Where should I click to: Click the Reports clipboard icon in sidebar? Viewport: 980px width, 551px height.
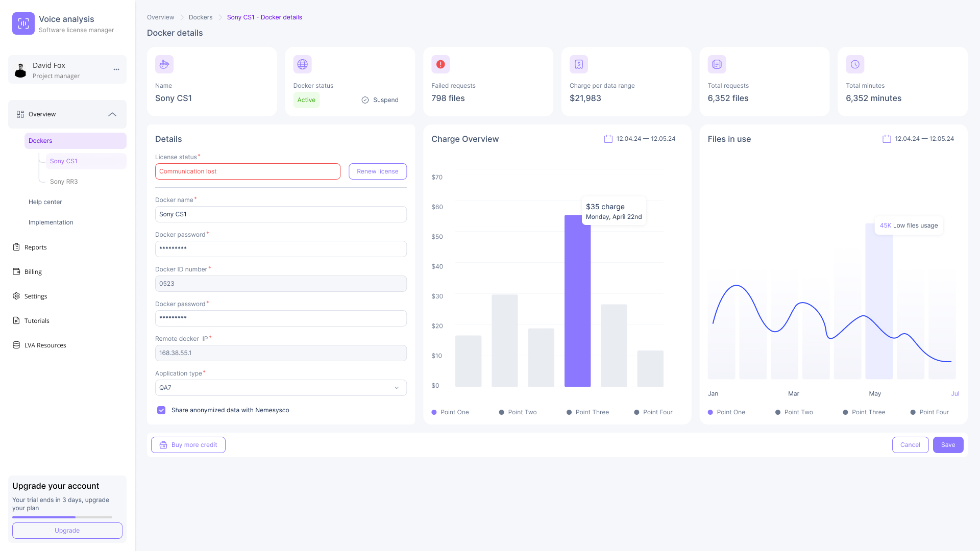(16, 247)
